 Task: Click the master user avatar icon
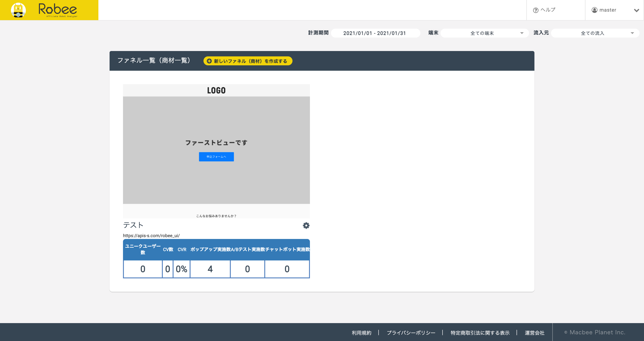[595, 10]
